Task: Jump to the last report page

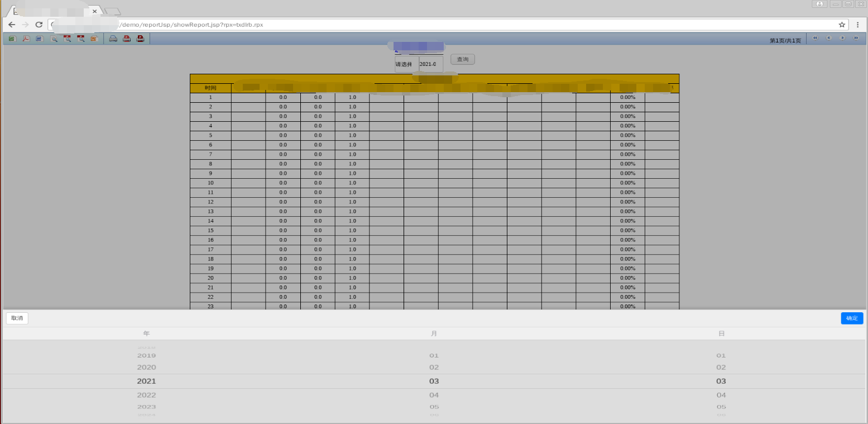Action: coord(856,38)
